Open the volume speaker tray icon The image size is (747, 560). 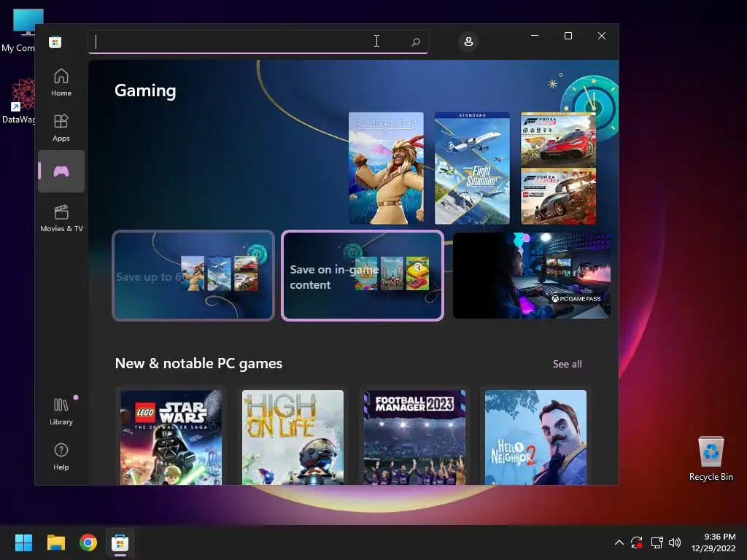click(x=675, y=542)
